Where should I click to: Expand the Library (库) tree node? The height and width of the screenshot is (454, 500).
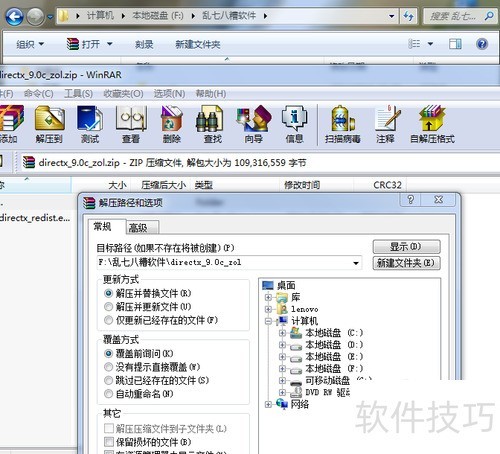click(268, 297)
